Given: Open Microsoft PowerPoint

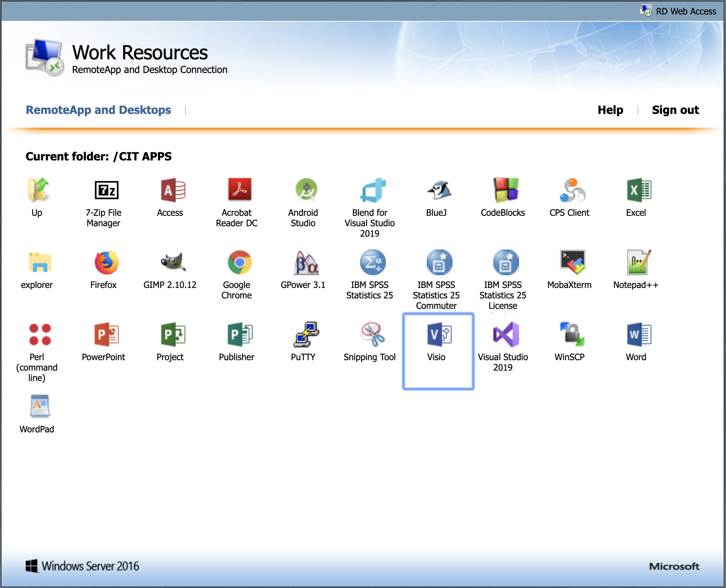Looking at the screenshot, I should click(103, 342).
